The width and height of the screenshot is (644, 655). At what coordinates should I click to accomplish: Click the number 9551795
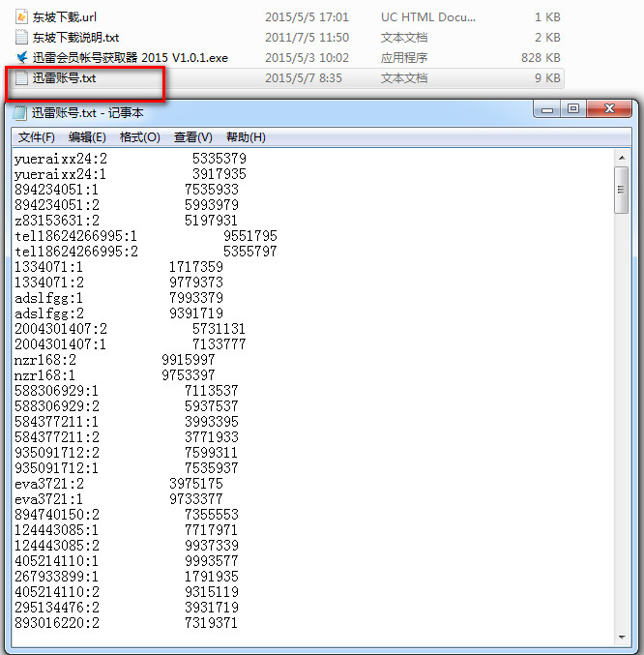click(x=250, y=236)
